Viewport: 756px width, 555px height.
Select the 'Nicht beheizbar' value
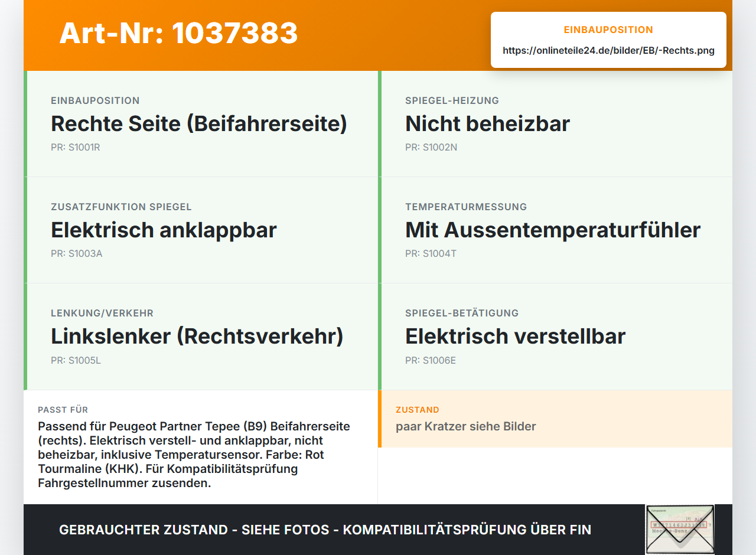(487, 123)
